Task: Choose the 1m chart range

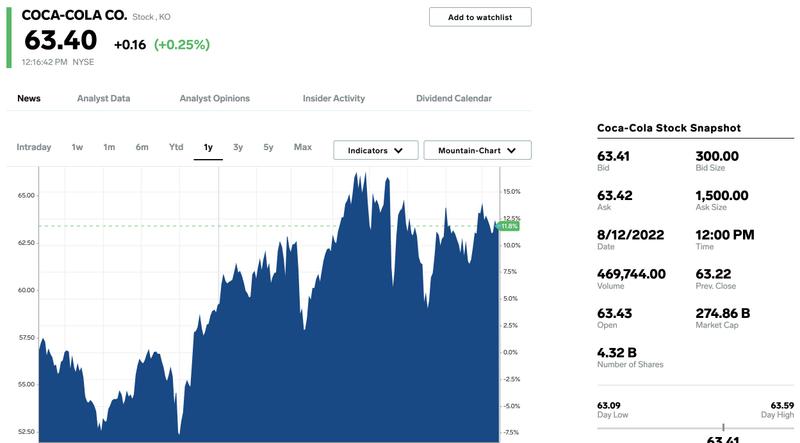Action: [x=109, y=147]
